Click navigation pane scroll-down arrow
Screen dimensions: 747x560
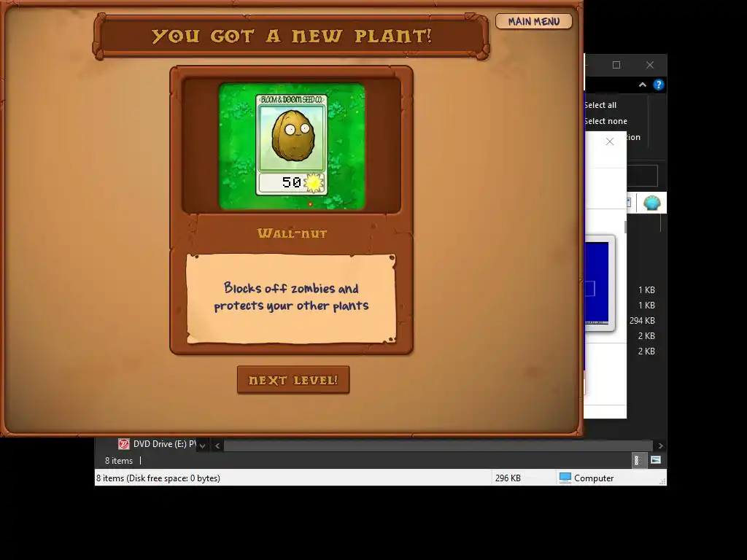(x=203, y=446)
